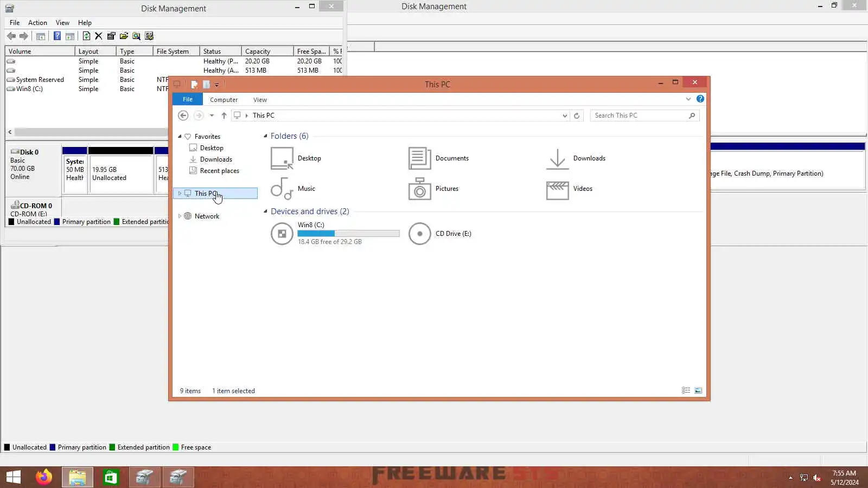This screenshot has width=868, height=488.
Task: Refresh the This PC address bar
Action: 577,115
